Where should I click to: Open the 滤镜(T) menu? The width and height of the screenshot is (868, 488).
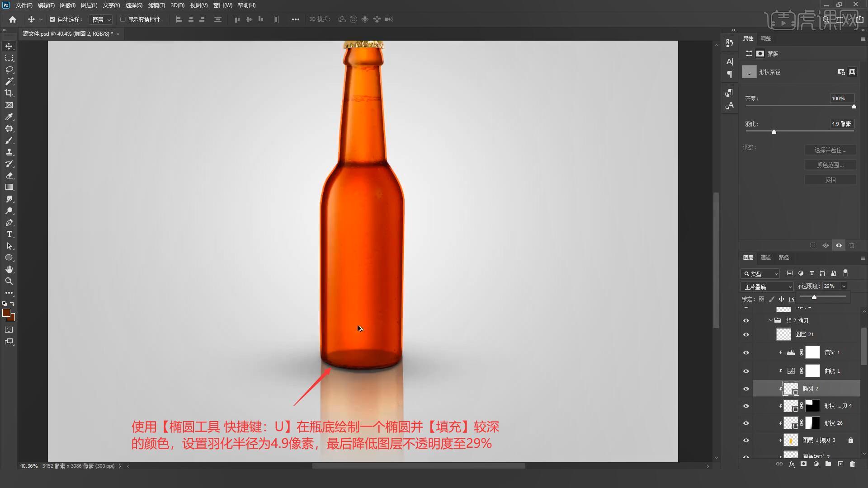click(x=156, y=5)
